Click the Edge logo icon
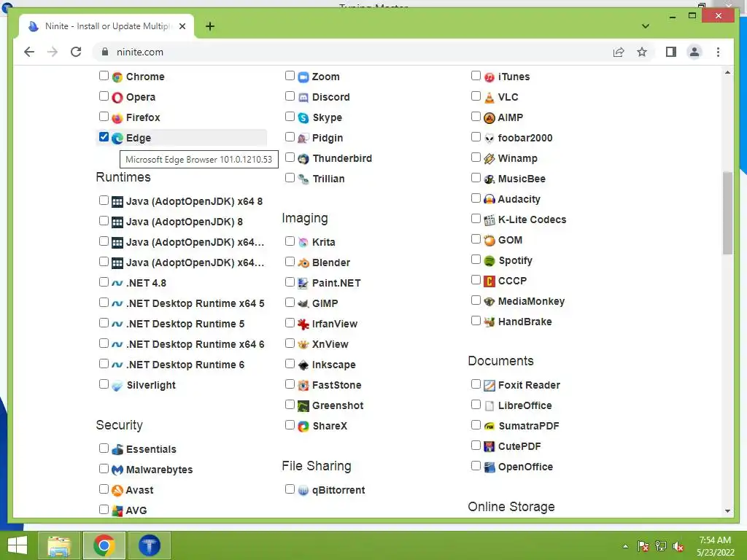The height and width of the screenshot is (560, 747). point(117,139)
